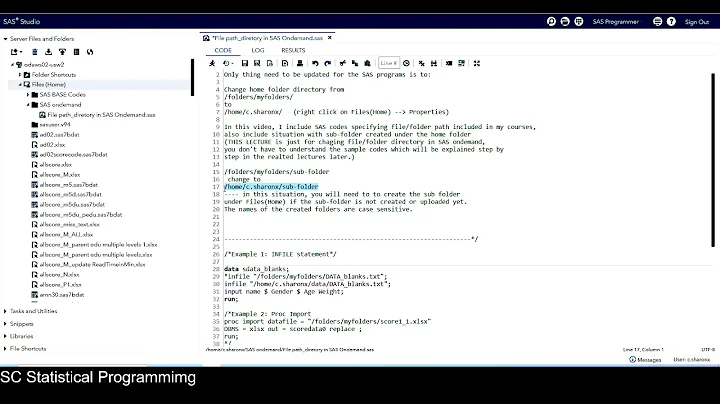
Task: Expand the Tasks and Utilities section
Action: coord(6,311)
